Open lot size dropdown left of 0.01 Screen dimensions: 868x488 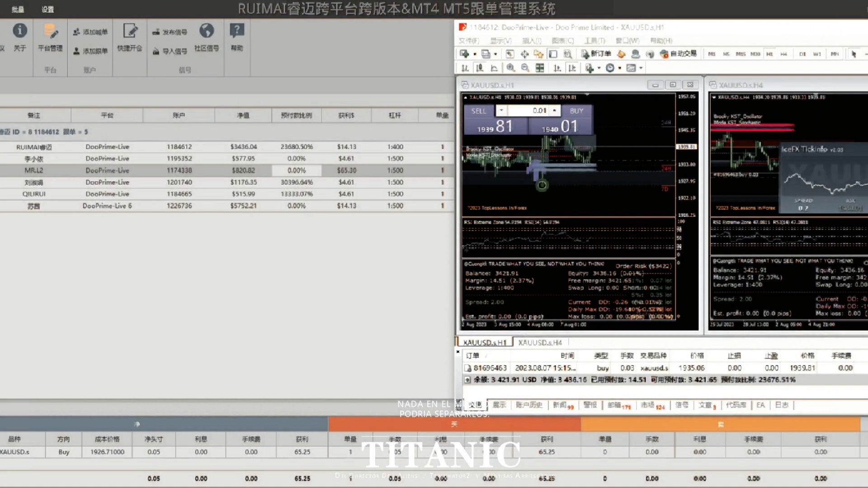click(x=501, y=111)
